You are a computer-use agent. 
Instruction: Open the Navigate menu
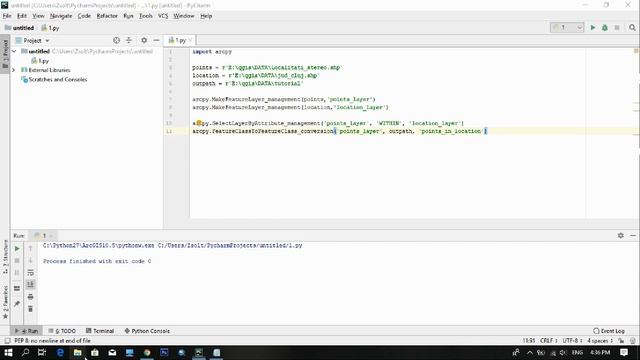tap(61, 16)
